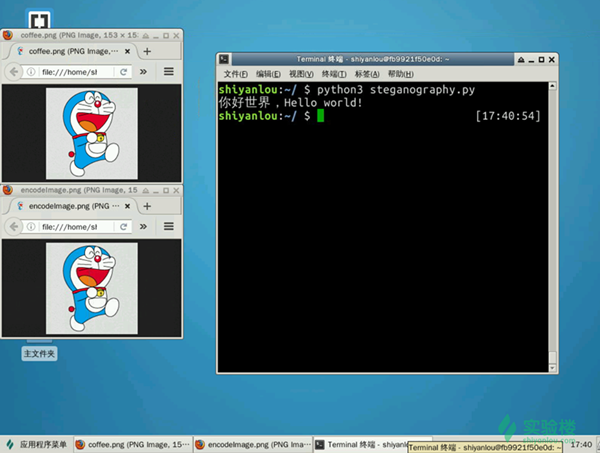Viewport: 600px width, 453px height.
Task: Click terminal command line 'python3 steganography.py'
Action: (x=396, y=90)
